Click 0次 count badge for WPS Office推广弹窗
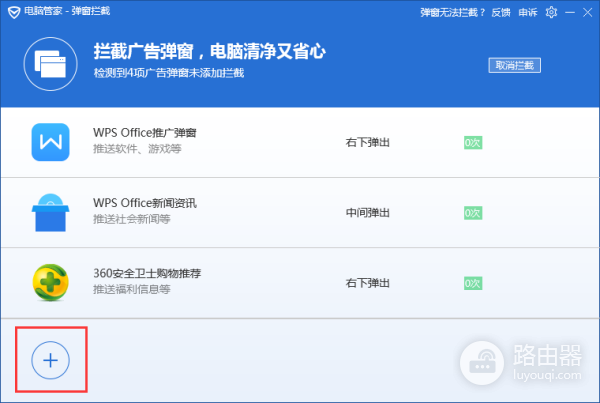 pyautogui.click(x=473, y=143)
